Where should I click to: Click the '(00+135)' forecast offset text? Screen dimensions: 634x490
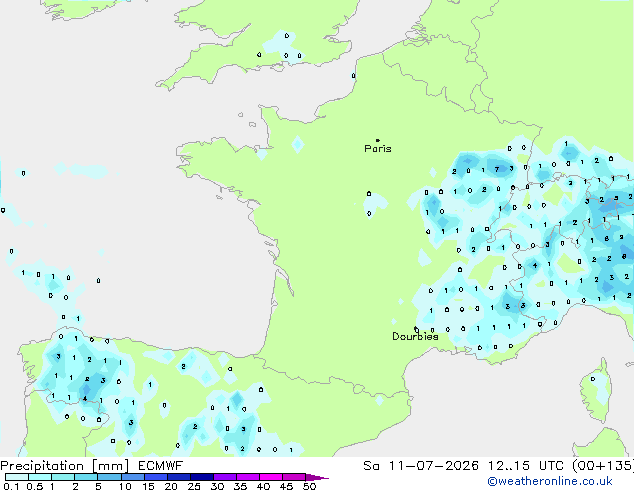coord(603,466)
